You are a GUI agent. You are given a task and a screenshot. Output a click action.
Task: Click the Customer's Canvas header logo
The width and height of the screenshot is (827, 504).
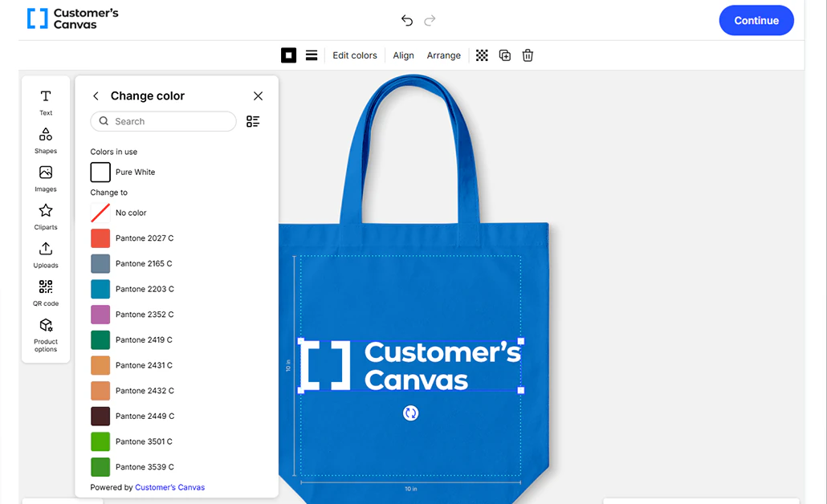click(73, 18)
